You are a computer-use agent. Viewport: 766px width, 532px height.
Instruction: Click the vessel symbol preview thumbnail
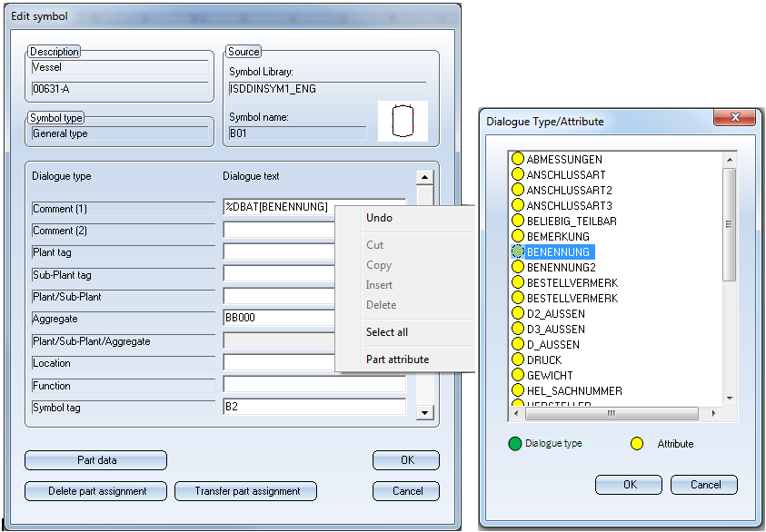pos(403,122)
